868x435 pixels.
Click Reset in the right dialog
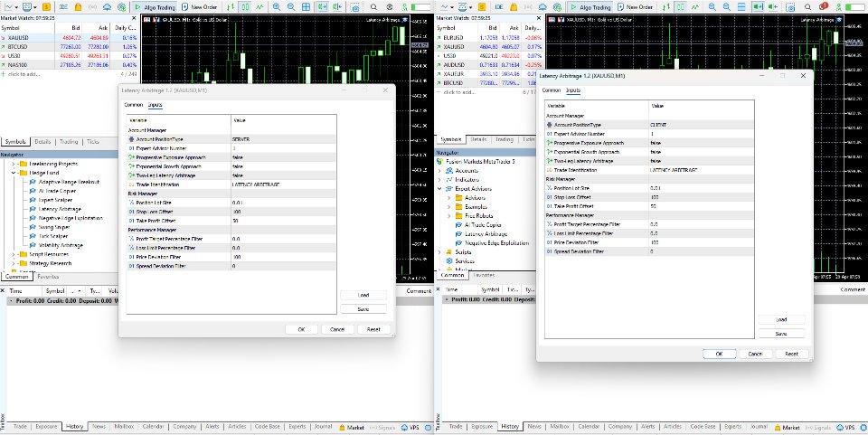point(792,354)
